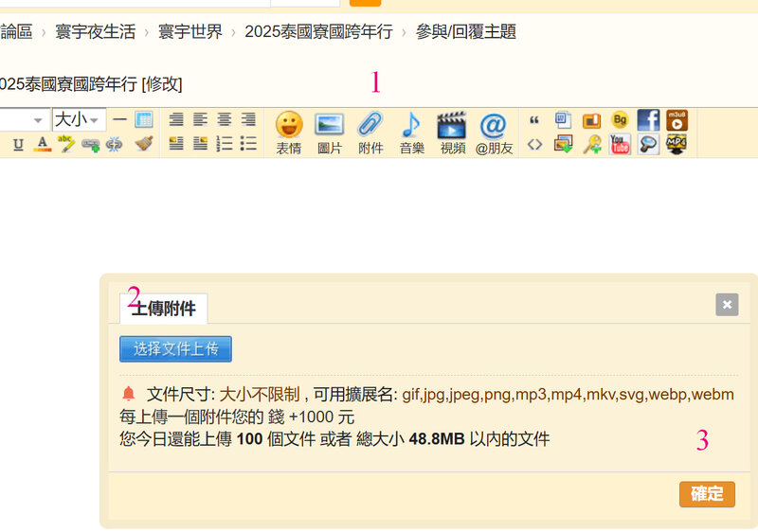Toggle center text alignment
The height and width of the screenshot is (532, 758).
(x=225, y=119)
